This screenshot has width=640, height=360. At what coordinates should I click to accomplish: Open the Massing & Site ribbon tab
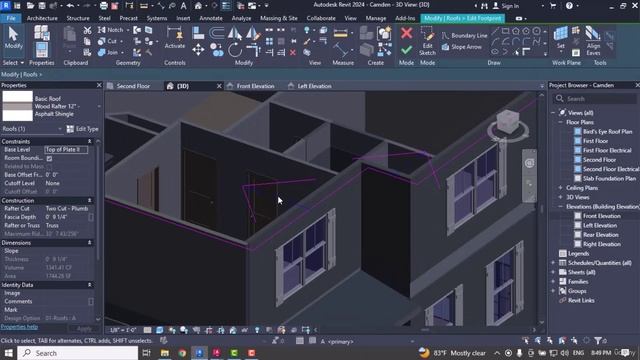pos(278,18)
